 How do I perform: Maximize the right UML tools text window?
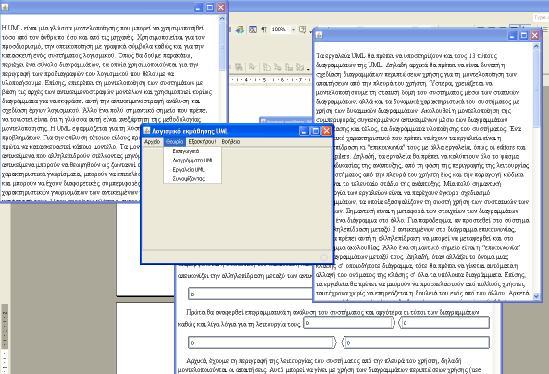(523, 35)
